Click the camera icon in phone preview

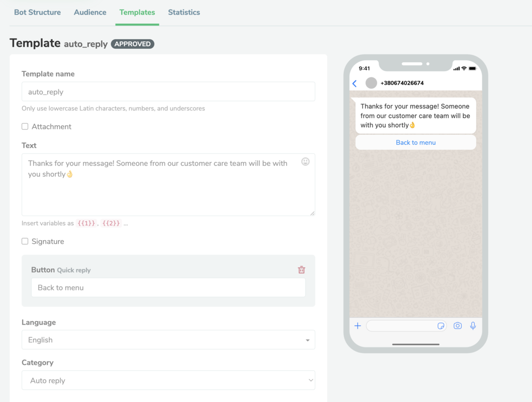pyautogui.click(x=457, y=326)
